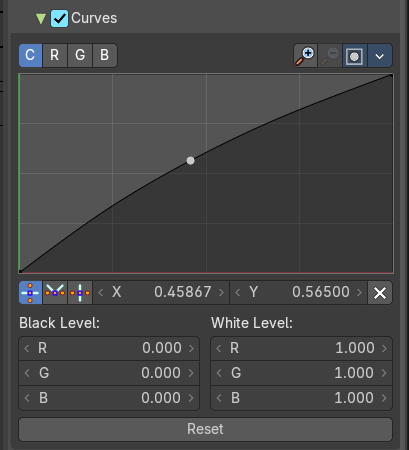The width and height of the screenshot is (409, 450).
Task: Click the Black Level label
Action: 59,323
